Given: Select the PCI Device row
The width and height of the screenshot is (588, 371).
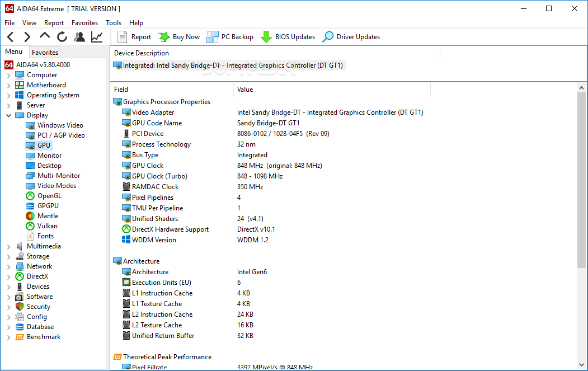Looking at the screenshot, I should (x=225, y=134).
